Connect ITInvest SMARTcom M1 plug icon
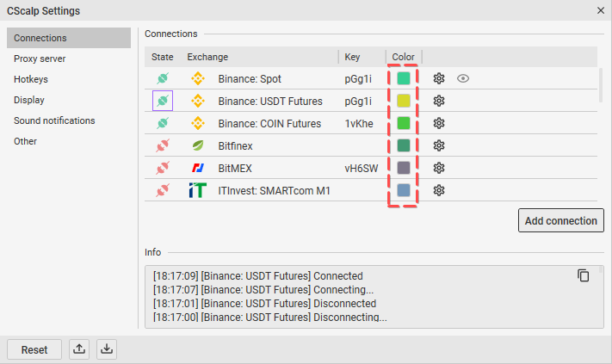 163,190
